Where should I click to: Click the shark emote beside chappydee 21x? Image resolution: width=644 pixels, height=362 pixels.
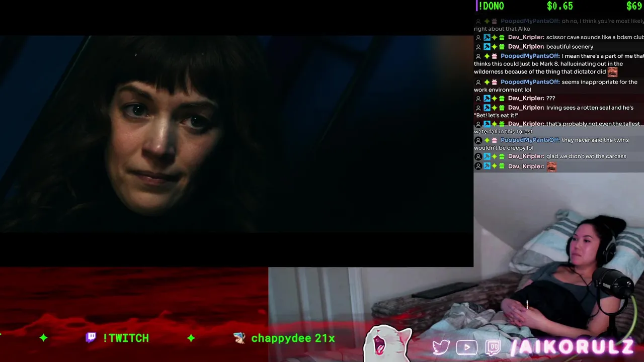239,338
